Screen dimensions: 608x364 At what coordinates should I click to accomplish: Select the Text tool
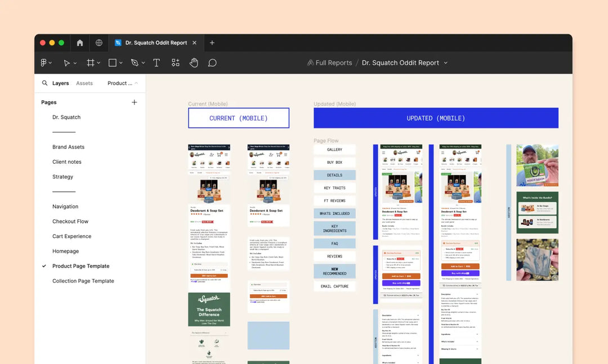pos(157,63)
